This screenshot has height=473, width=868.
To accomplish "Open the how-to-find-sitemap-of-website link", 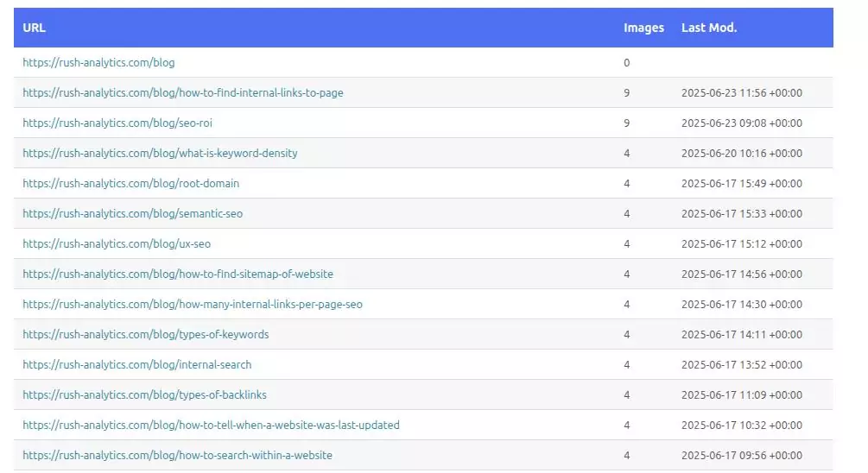I will (x=178, y=274).
